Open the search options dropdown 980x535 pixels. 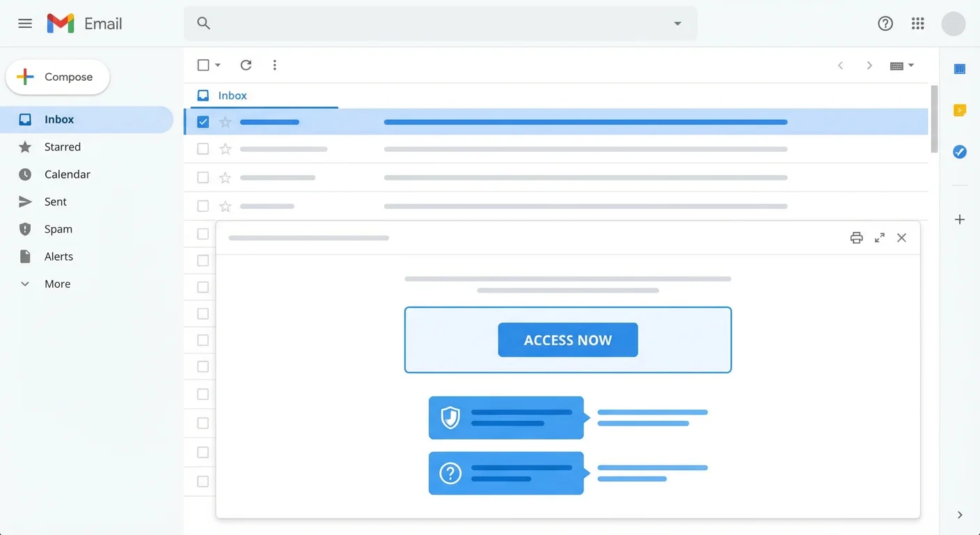pos(677,23)
